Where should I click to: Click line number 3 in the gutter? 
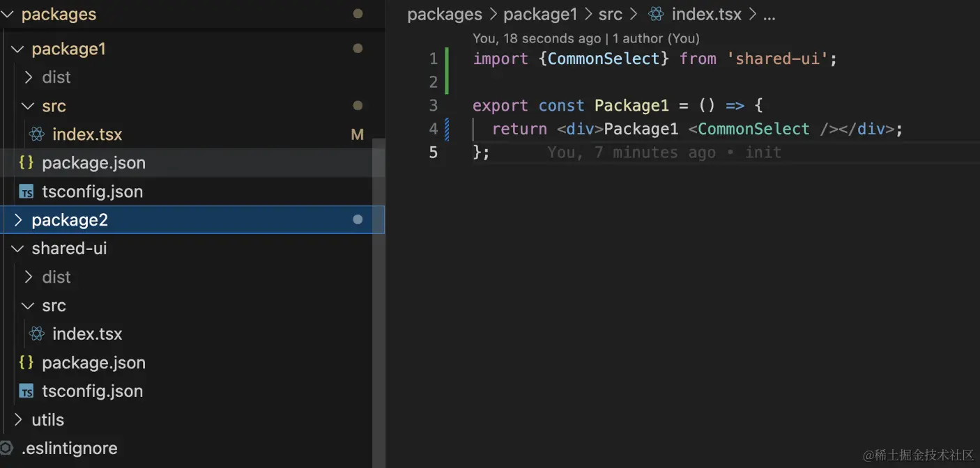click(x=434, y=105)
